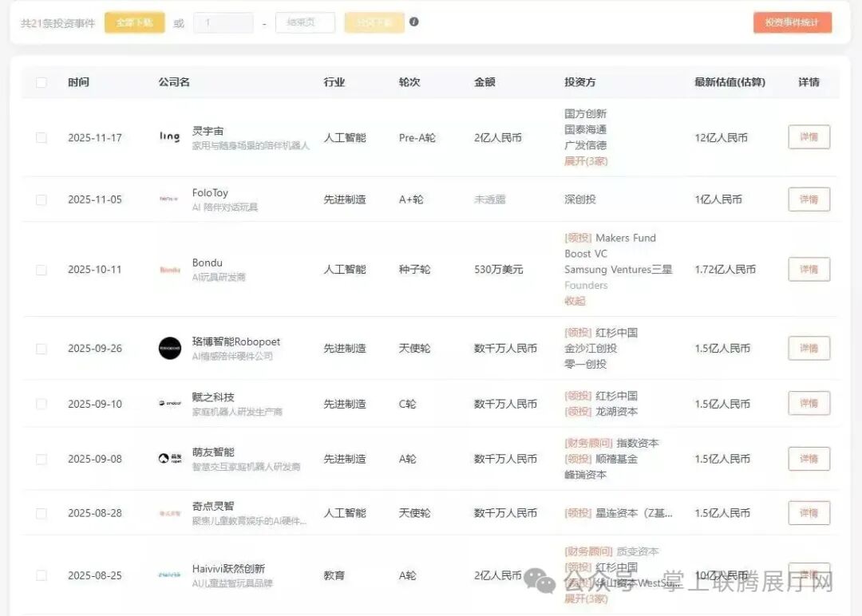This screenshot has width=862, height=616.
Task: Click the info icon beside the download buttons
Action: point(414,22)
